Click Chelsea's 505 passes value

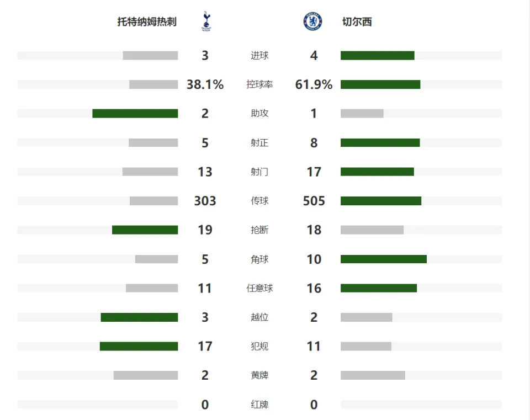pyautogui.click(x=314, y=201)
